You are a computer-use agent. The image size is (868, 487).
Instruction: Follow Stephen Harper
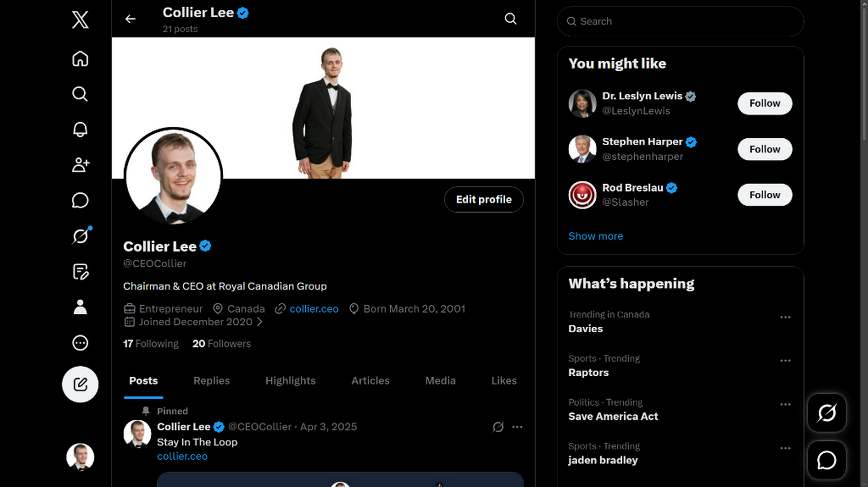tap(765, 149)
